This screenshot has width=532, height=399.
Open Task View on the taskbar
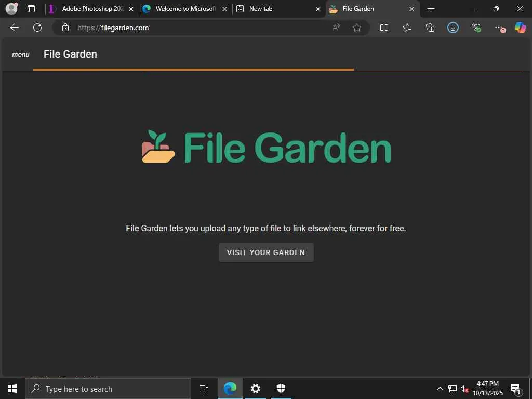[x=204, y=389]
